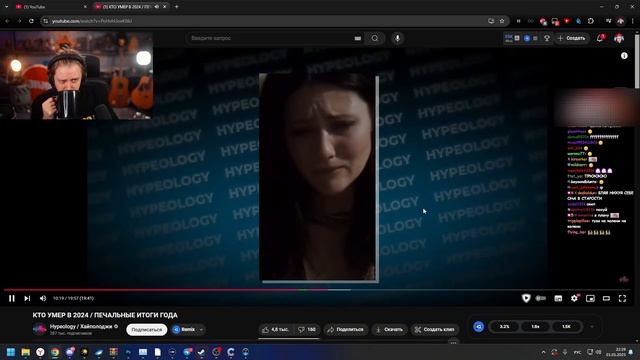This screenshot has width=640, height=360.
Task: Click the video info card icon
Action: pyautogui.click(x=624, y=56)
